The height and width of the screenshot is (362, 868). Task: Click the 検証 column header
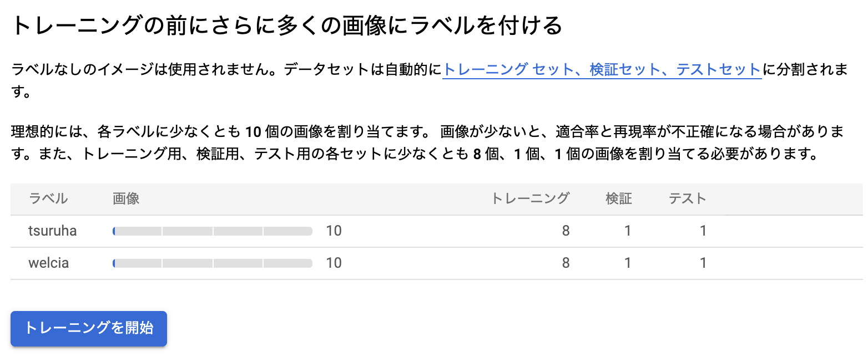(x=618, y=198)
